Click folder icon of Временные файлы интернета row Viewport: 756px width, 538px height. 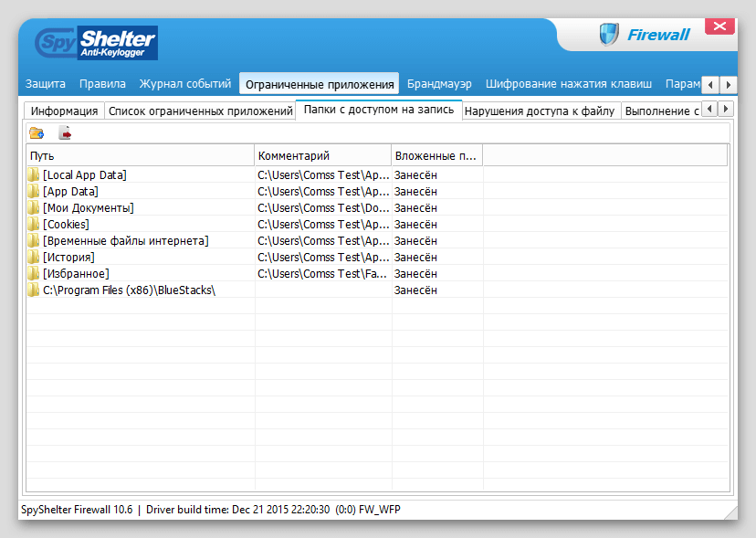click(33, 240)
